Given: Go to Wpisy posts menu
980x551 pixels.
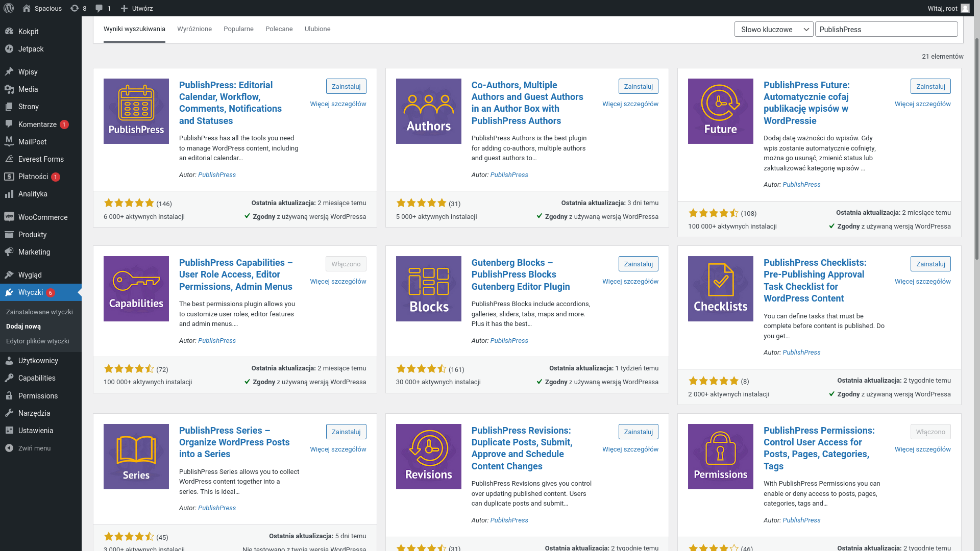Looking at the screenshot, I should click(41, 72).
